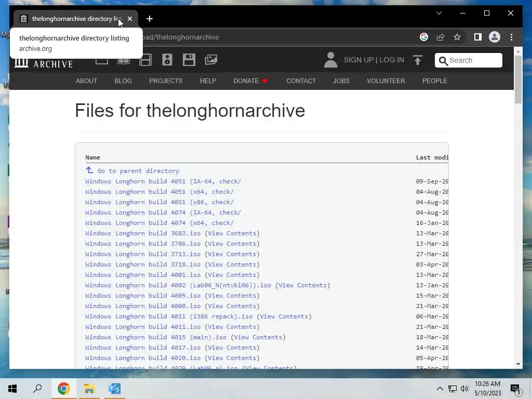Download Windows Longhorn build 3713.iso
This screenshot has height=399, width=532.
click(x=143, y=254)
